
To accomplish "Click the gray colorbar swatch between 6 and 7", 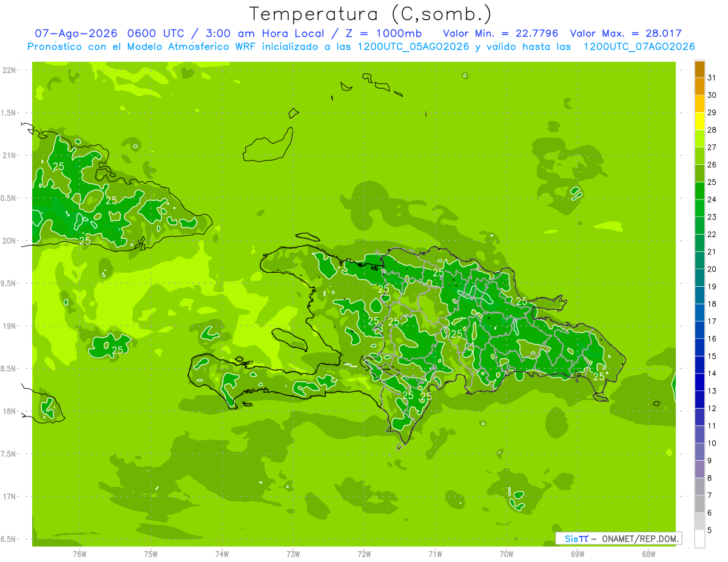I will [x=699, y=504].
